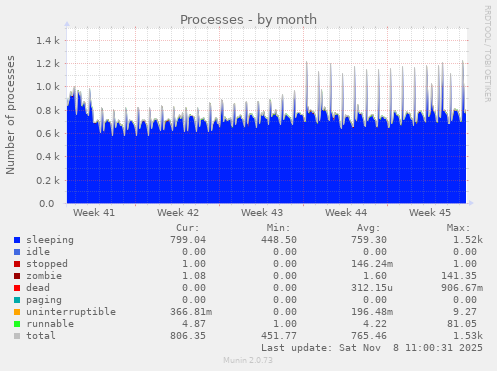
Task: Click the 'Avg:' column header
Action: [369, 228]
